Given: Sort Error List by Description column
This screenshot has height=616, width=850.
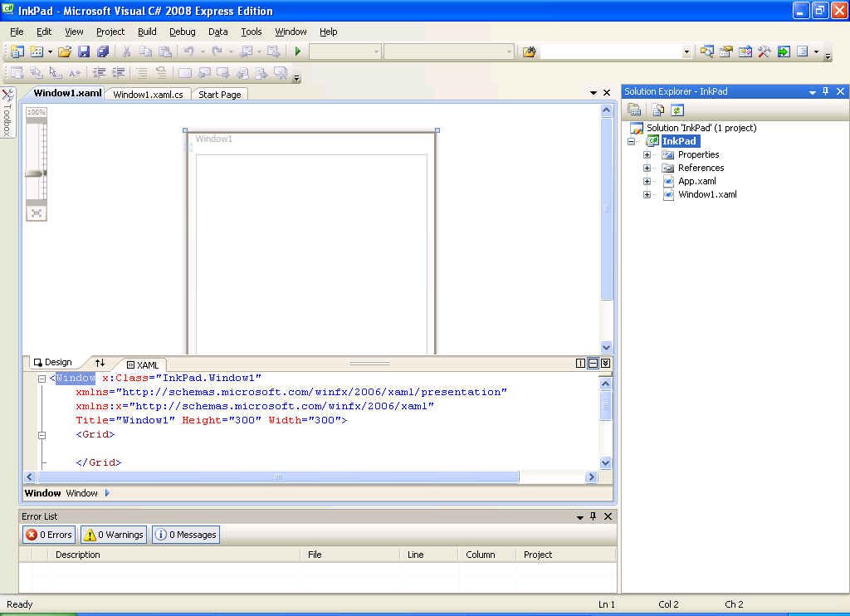Looking at the screenshot, I should click(x=174, y=555).
